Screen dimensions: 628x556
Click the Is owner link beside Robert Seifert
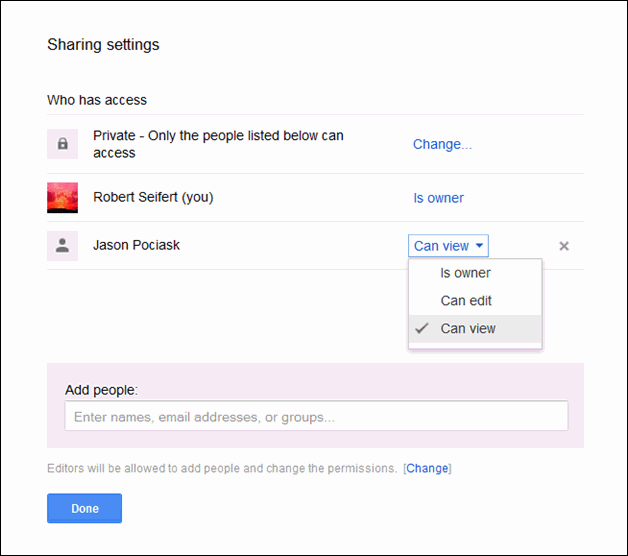click(438, 198)
